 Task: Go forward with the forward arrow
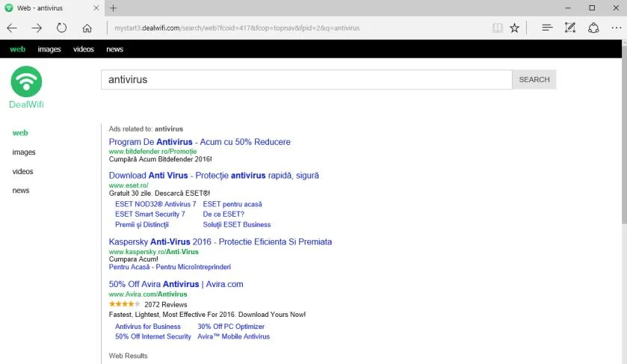click(x=37, y=28)
